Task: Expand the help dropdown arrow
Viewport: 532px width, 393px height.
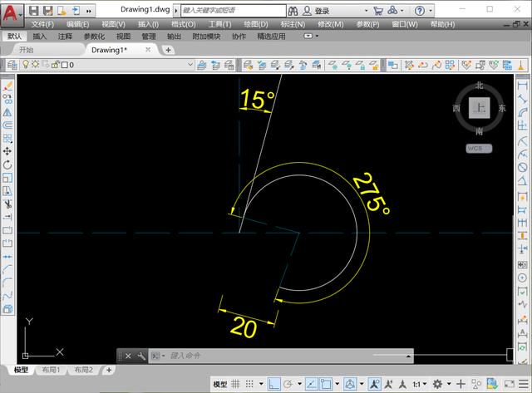Action: [431, 11]
